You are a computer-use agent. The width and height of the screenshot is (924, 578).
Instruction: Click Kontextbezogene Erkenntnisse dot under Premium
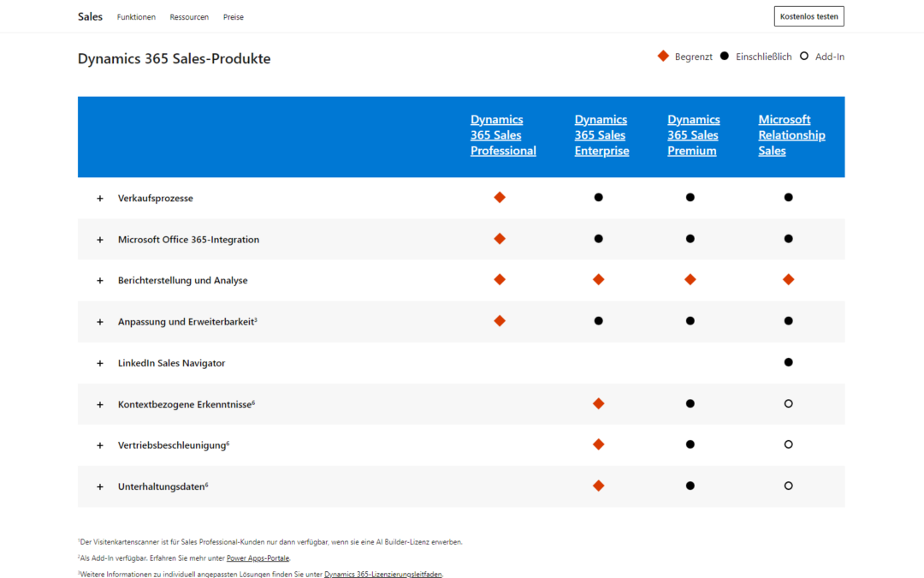[x=690, y=403]
